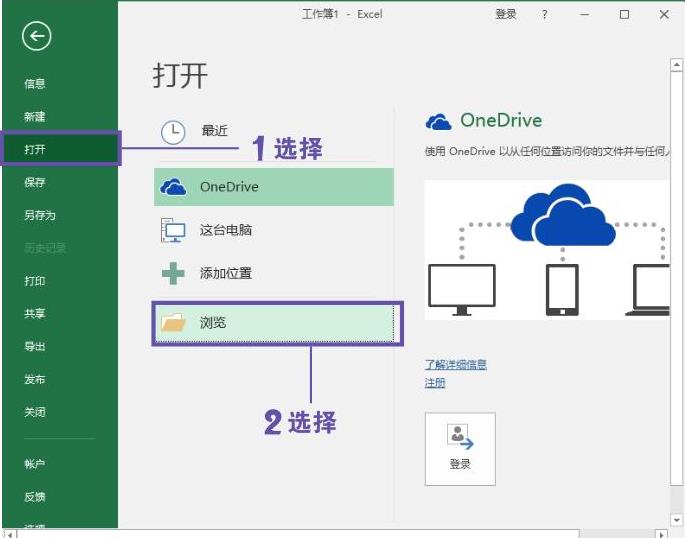Viewport: 685px width, 538px height.
Task: Click the large OneDrive heading cloud logo
Action: tap(439, 121)
